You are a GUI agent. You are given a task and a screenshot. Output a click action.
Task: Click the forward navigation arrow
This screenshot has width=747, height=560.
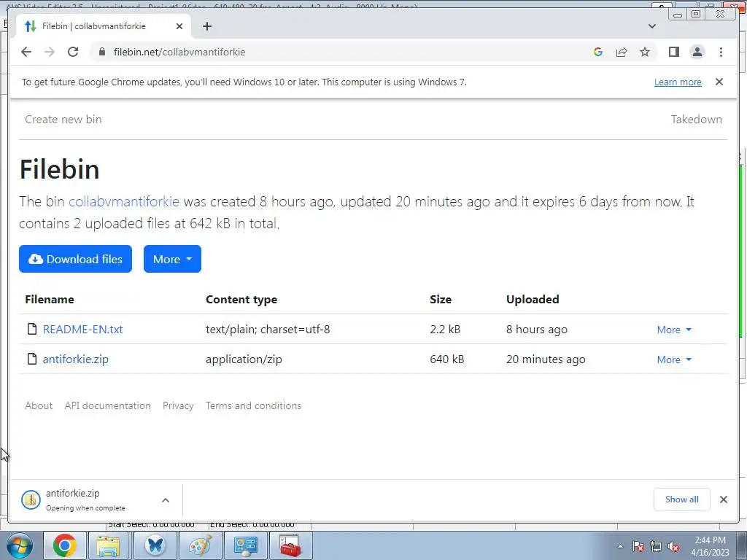pyautogui.click(x=50, y=52)
